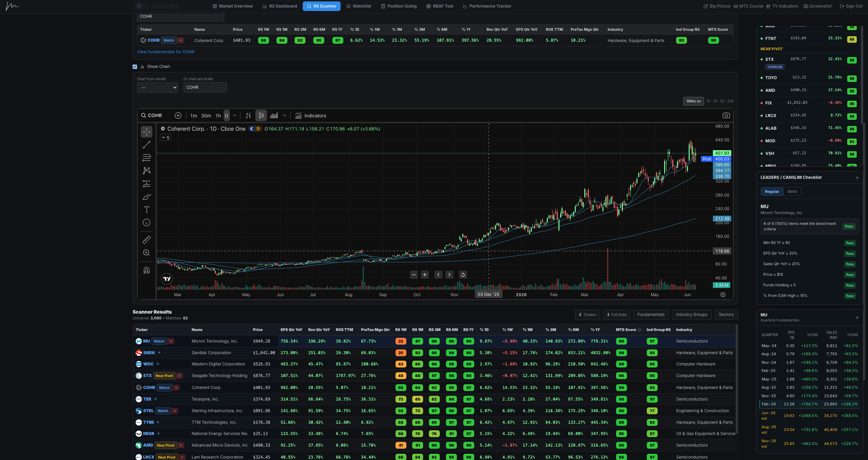Toggle the SMAs on button
Viewport: 868px width, 460px height.
coord(693,101)
